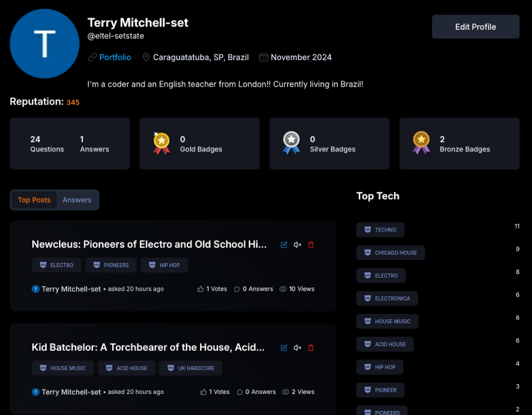
Task: Click the @eltel-setstate username
Action: [x=116, y=36]
